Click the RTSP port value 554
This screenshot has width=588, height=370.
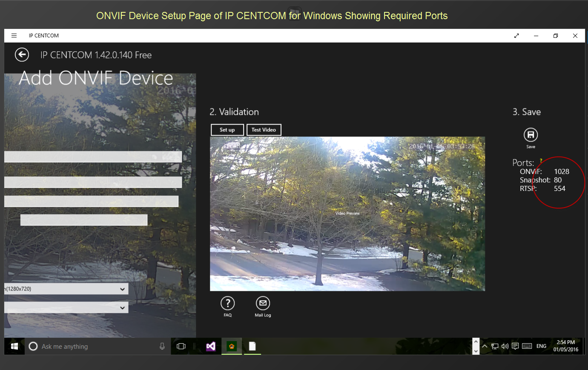559,188
